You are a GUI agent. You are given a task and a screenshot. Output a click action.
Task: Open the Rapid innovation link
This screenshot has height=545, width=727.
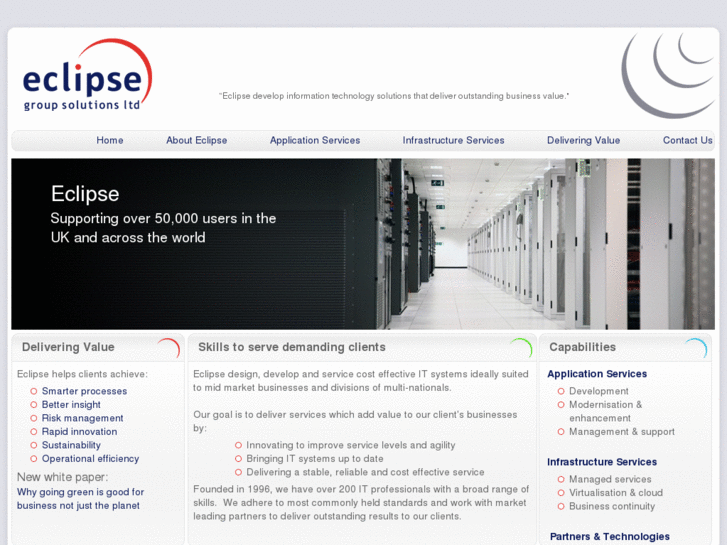79,431
